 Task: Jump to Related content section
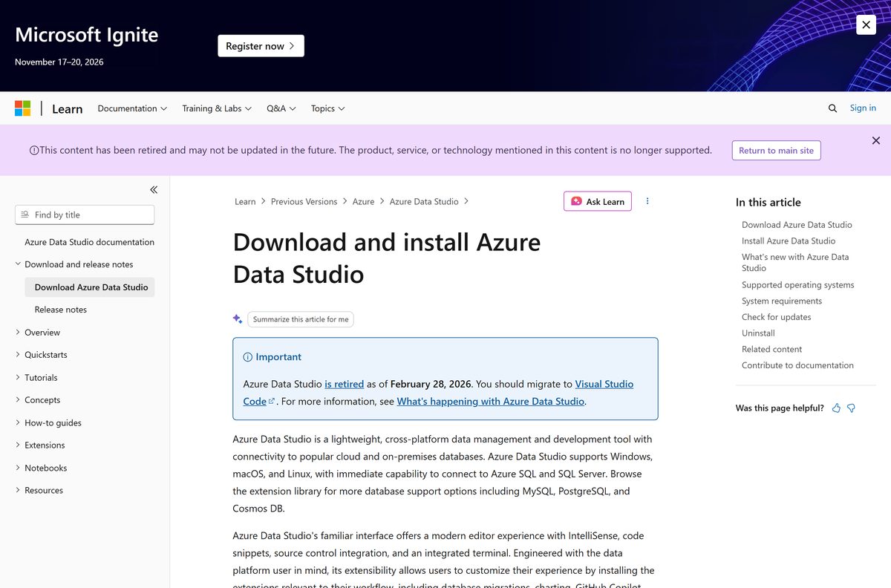point(772,350)
